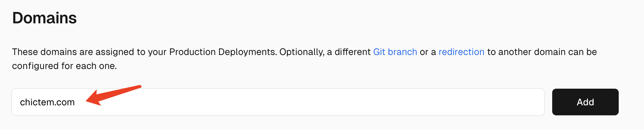The height and width of the screenshot is (130, 644).
Task: Add the typed domain with the Add button
Action: [585, 102]
